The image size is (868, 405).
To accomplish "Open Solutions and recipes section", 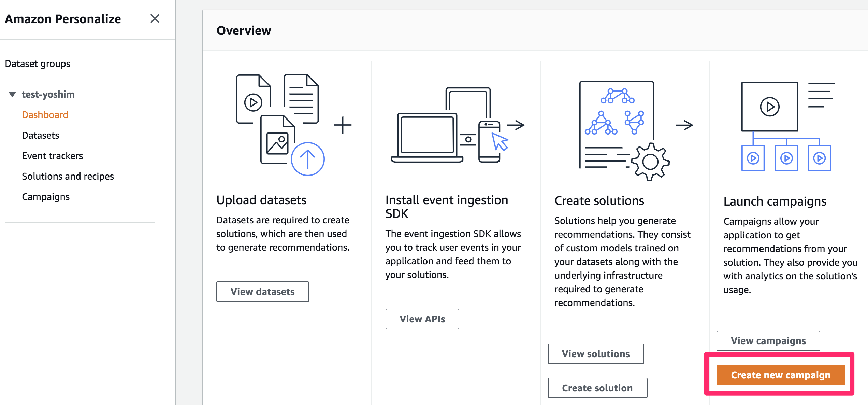I will click(x=68, y=176).
